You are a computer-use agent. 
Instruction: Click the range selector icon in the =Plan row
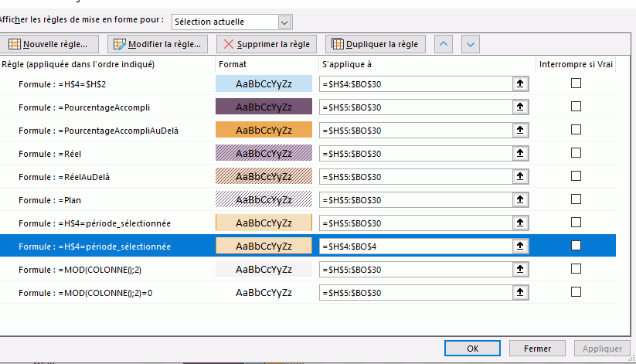[520, 200]
